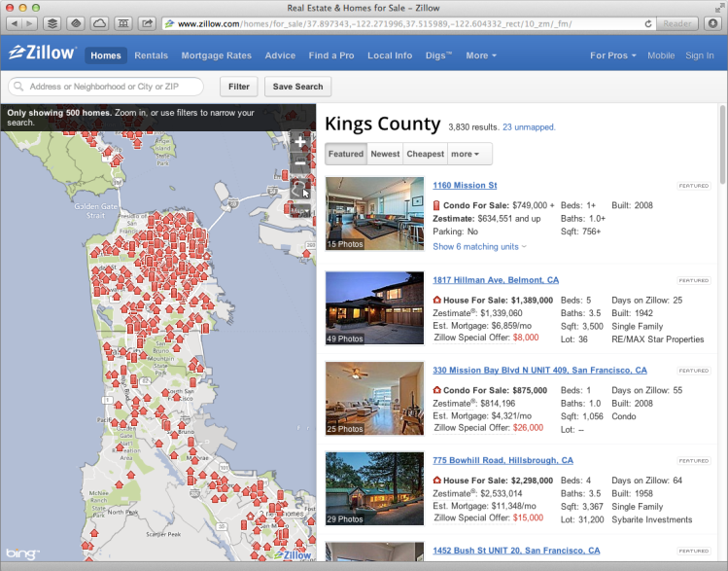Open the Mobile link
728x571 pixels.
click(661, 55)
